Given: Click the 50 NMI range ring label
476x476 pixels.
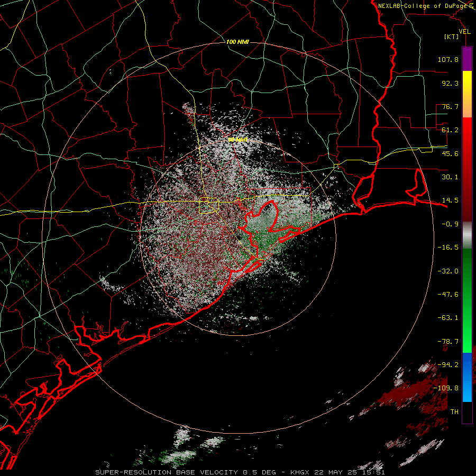Looking at the screenshot, I should pyautogui.click(x=237, y=140).
